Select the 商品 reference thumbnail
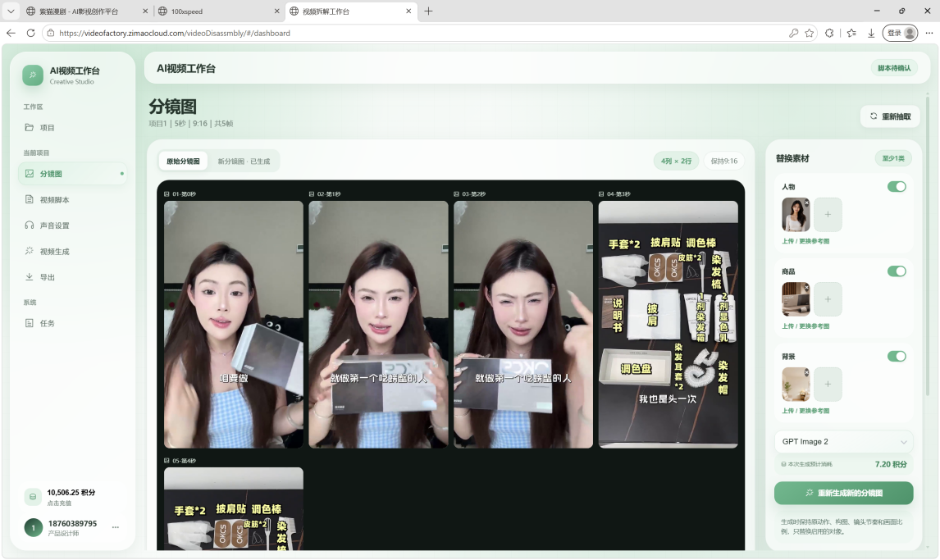940x560 pixels. pos(796,299)
